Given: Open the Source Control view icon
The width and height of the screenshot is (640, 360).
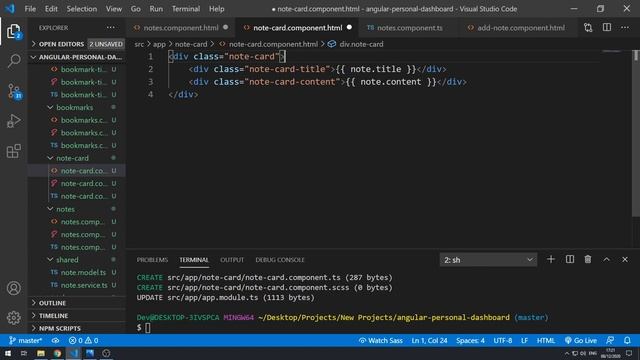Looking at the screenshot, I should [13, 91].
